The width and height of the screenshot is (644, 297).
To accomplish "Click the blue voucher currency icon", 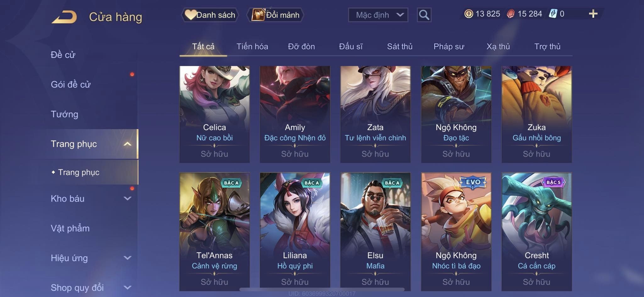I will coord(553,14).
